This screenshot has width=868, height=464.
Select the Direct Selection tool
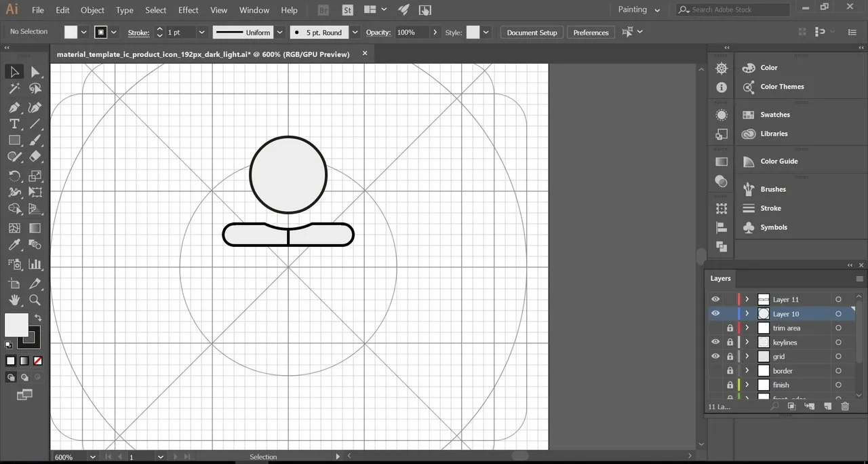click(x=35, y=72)
